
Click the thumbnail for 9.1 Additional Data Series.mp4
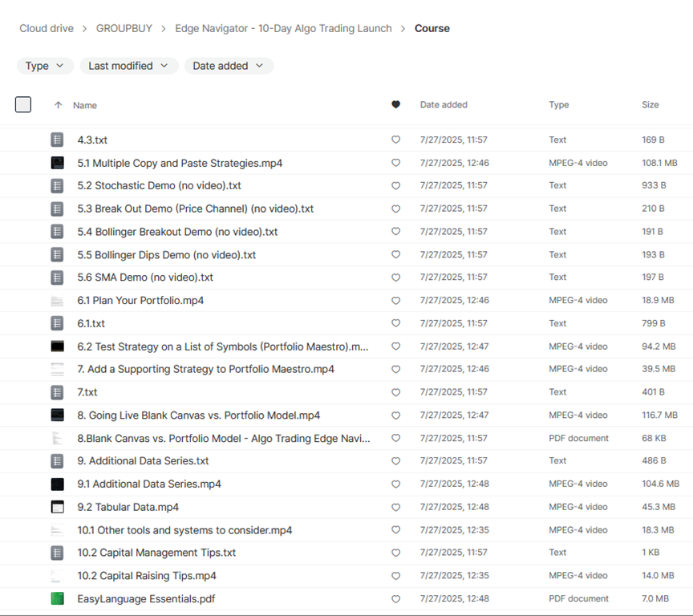[57, 484]
